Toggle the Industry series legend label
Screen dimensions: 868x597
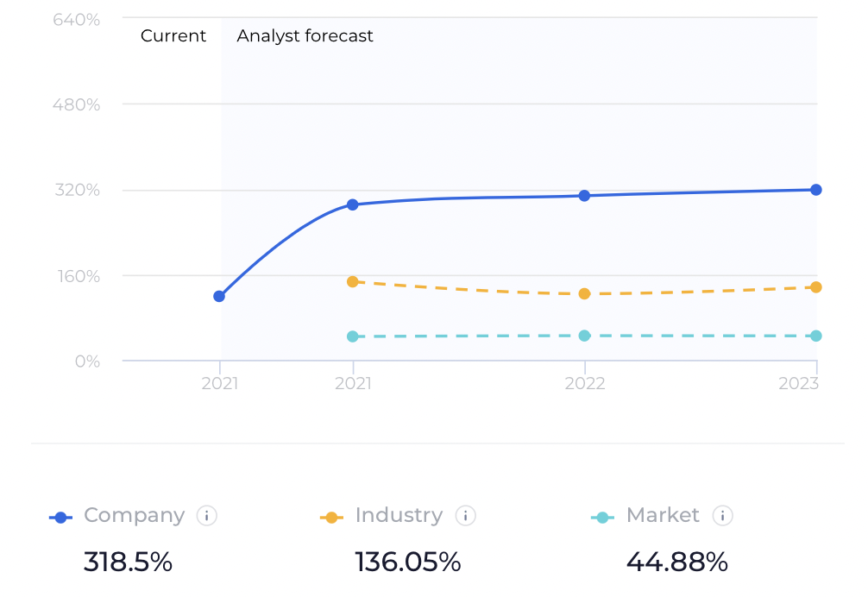[399, 516]
